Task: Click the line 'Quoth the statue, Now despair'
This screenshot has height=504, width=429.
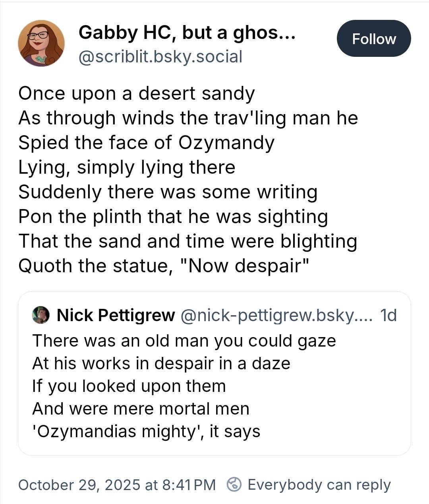Action: click(163, 266)
